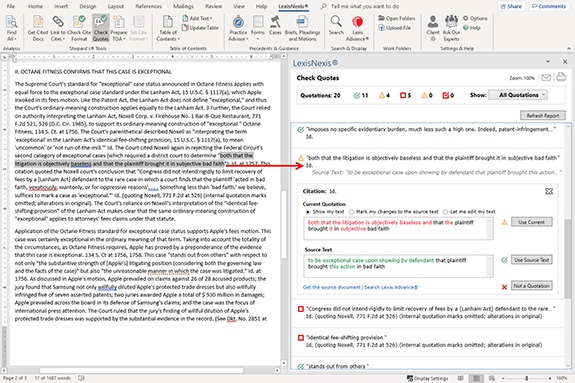Open Cases gavel icon
This screenshot has height=383, width=575.
coord(275,26)
